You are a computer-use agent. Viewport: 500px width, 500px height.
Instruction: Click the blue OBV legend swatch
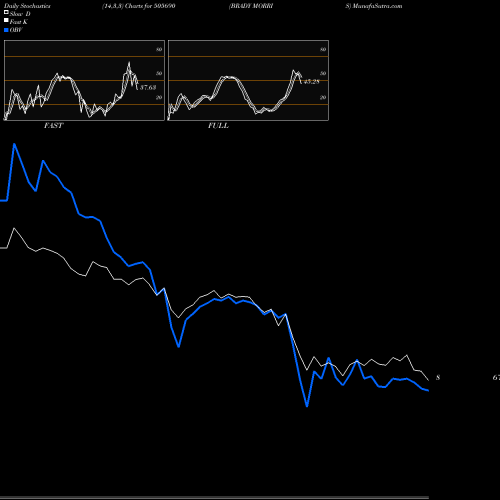6,30
